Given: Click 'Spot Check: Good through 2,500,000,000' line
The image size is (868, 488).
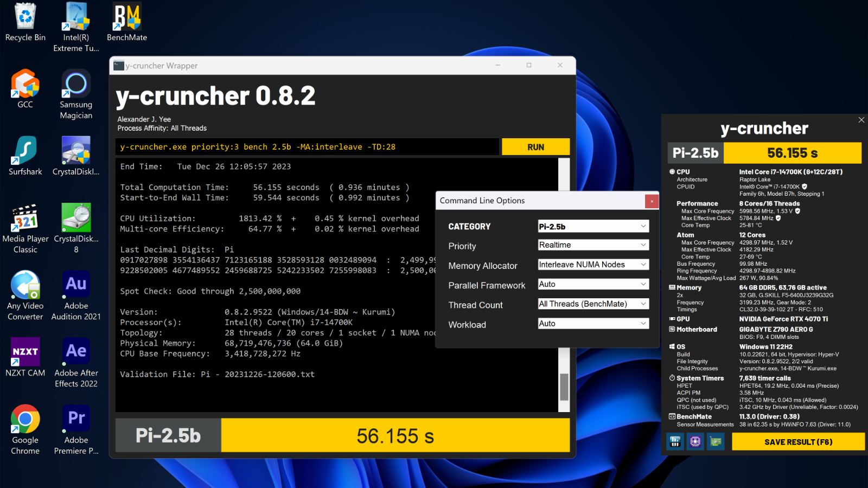Looking at the screenshot, I should (x=210, y=291).
